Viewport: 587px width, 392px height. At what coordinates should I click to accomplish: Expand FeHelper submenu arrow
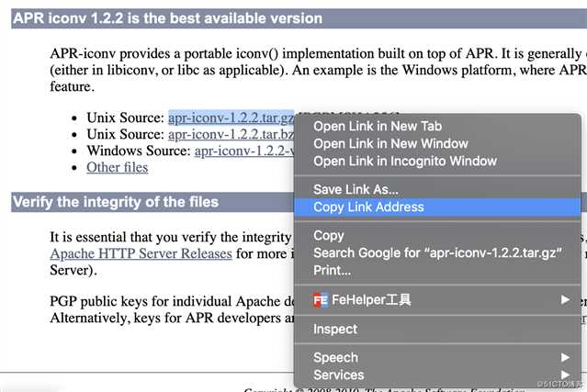[x=565, y=299]
